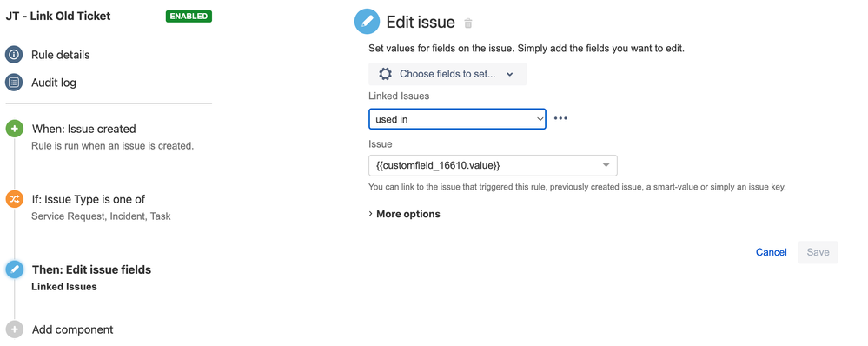868x346 pixels.
Task: Click the Audit log list icon
Action: (x=14, y=83)
